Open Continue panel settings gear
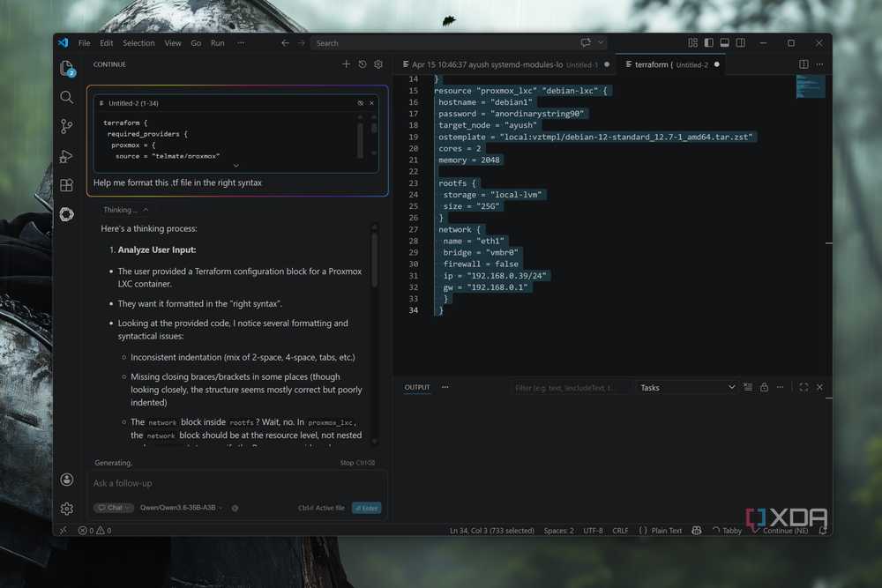 pos(378,64)
